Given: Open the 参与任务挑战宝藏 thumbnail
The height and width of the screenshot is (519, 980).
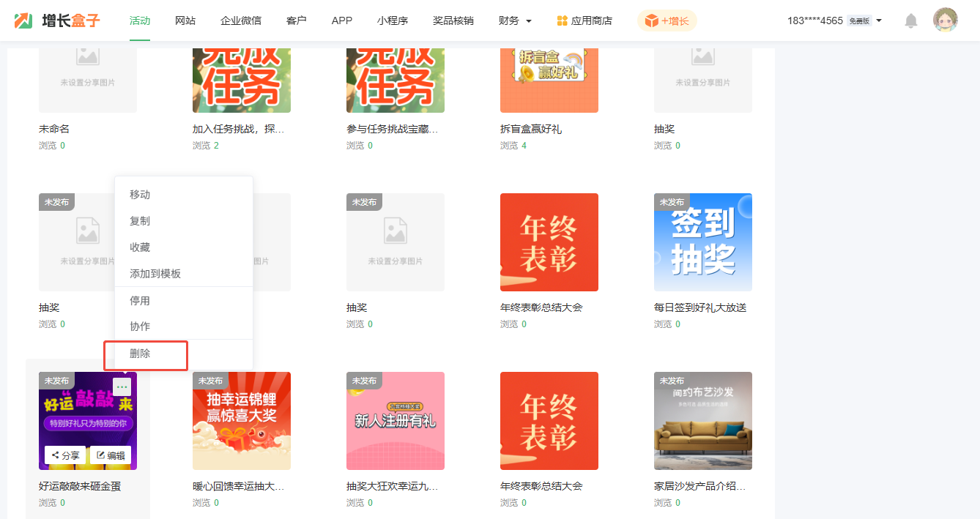Looking at the screenshot, I should [x=396, y=81].
